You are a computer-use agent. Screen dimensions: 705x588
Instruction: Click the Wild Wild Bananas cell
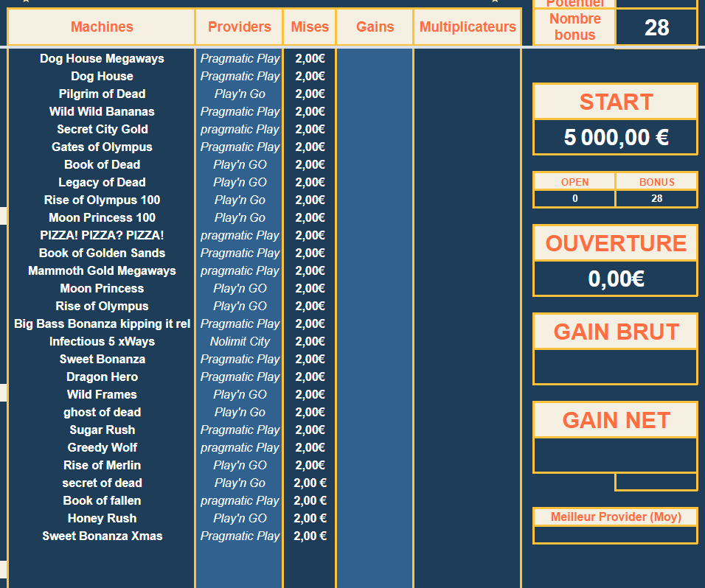[x=102, y=111]
